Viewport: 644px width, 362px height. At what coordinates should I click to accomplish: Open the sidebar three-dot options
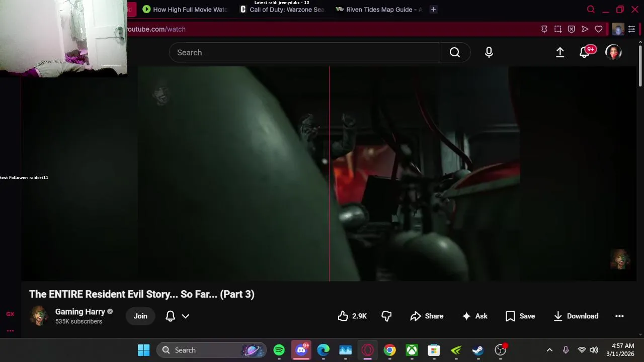10,331
